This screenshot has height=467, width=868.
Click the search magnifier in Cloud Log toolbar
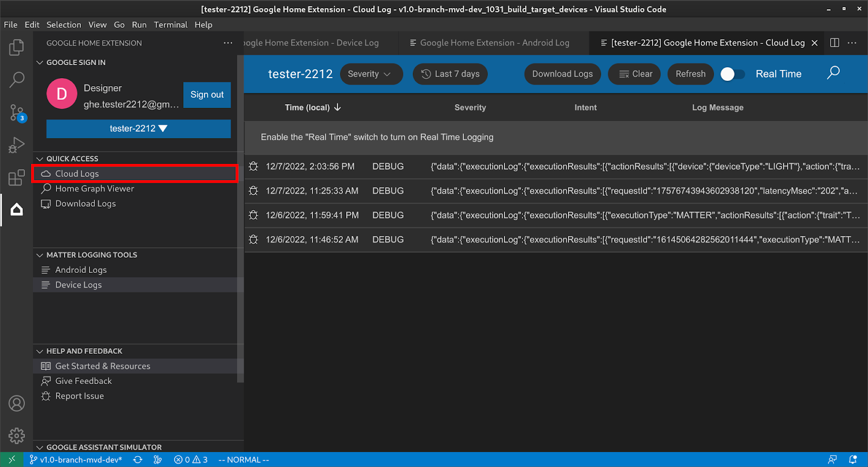pyautogui.click(x=833, y=73)
